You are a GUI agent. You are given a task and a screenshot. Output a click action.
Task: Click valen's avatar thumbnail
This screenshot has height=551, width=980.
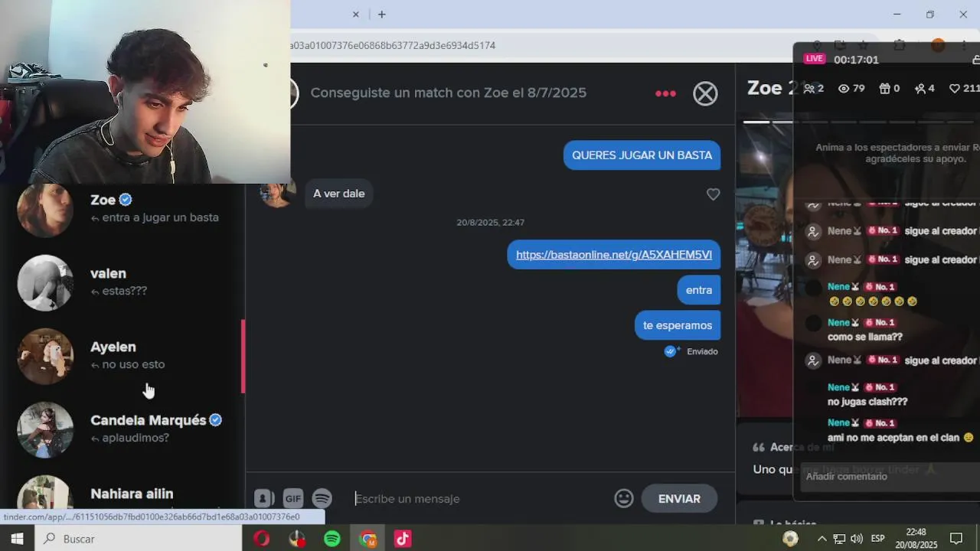coord(45,282)
